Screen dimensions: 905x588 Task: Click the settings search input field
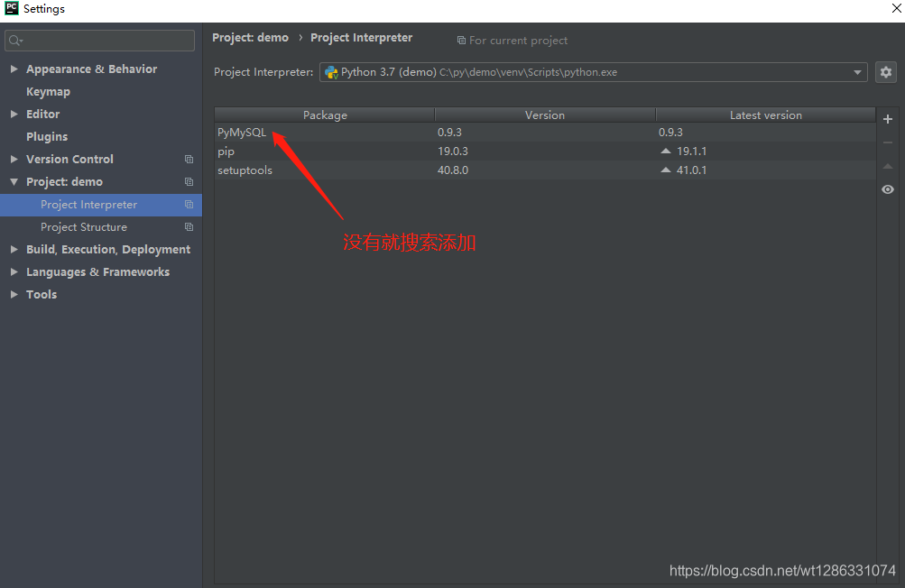tap(100, 41)
